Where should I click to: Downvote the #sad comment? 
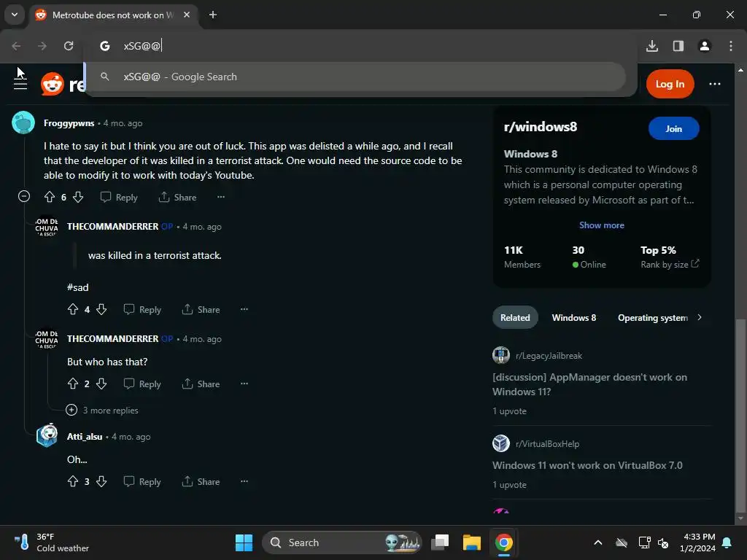pos(101,309)
